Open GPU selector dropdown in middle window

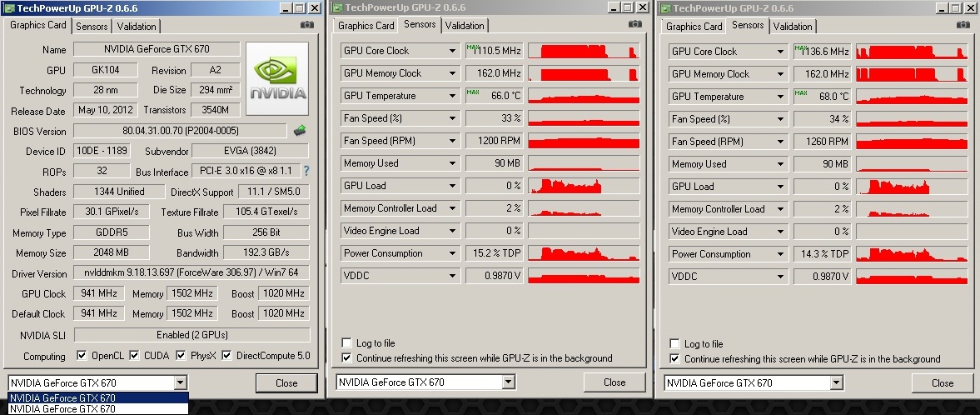[x=508, y=382]
